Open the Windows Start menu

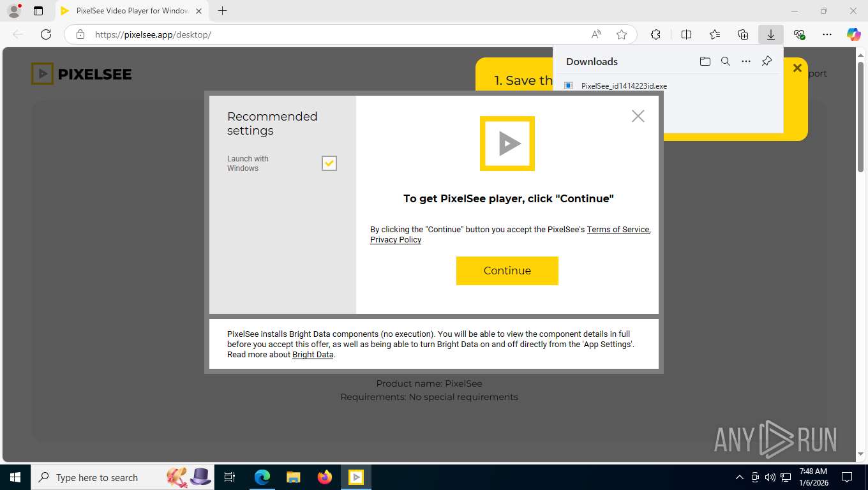pos(15,477)
